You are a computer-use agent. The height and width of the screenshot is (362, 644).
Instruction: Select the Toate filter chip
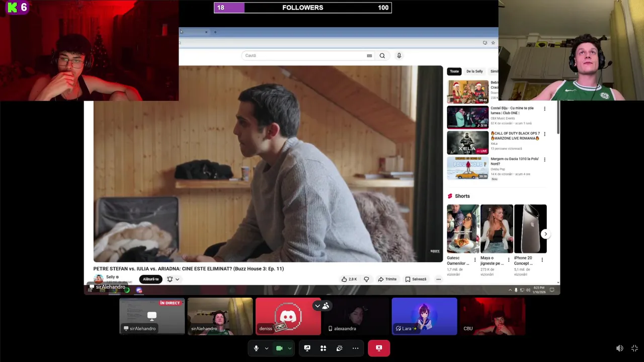(x=454, y=71)
